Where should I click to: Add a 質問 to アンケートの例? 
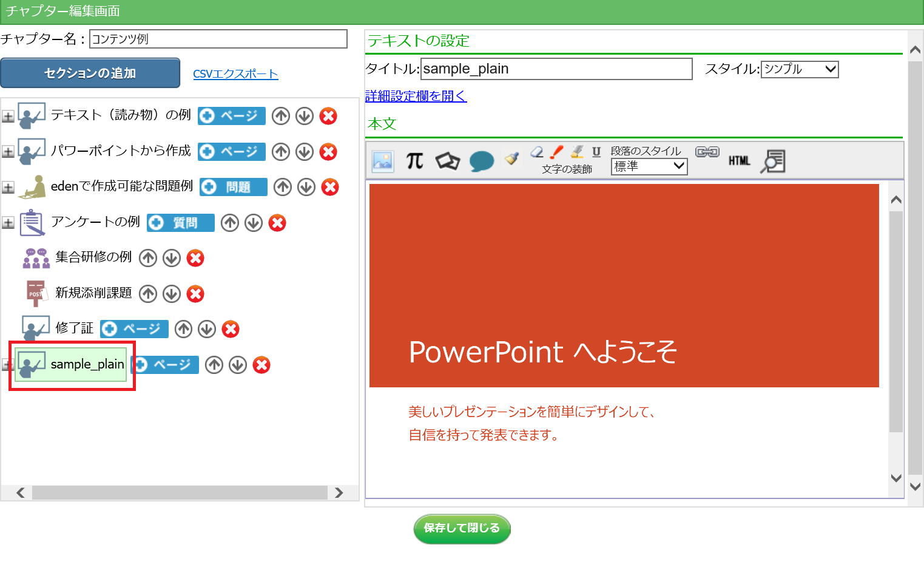click(181, 223)
